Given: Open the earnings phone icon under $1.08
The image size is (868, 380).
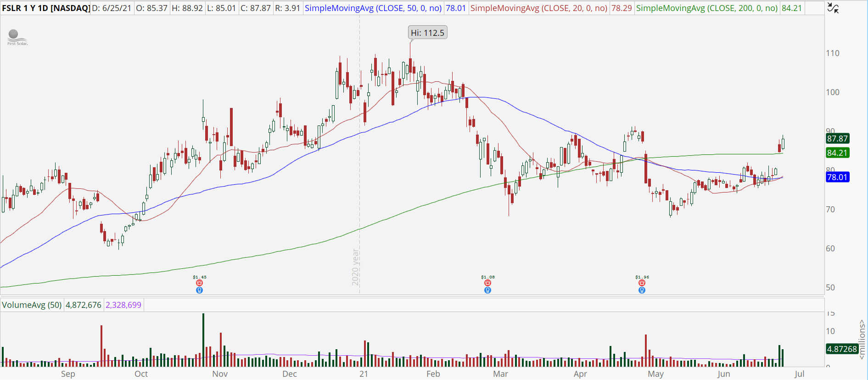Looking at the screenshot, I should 487,283.
